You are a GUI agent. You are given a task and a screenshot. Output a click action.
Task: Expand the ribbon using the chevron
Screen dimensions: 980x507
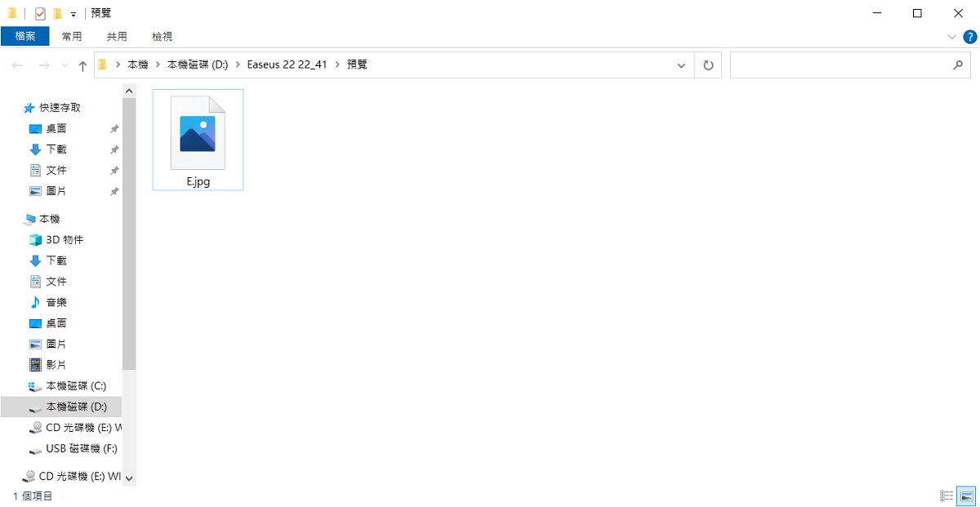[x=952, y=37]
